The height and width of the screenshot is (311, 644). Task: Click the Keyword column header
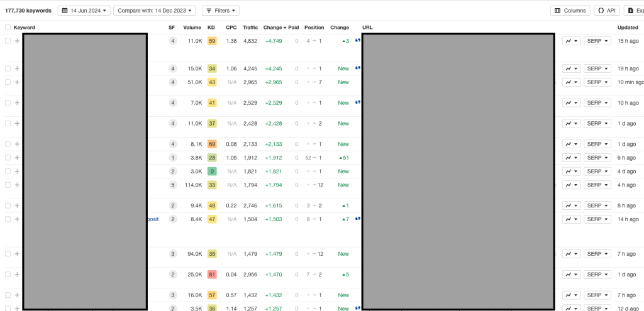click(x=25, y=28)
